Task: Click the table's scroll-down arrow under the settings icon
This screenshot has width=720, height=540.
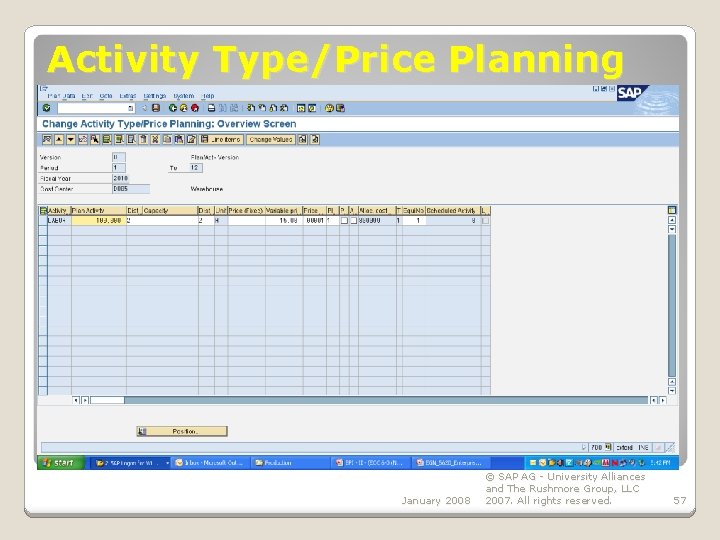Action: click(x=672, y=229)
